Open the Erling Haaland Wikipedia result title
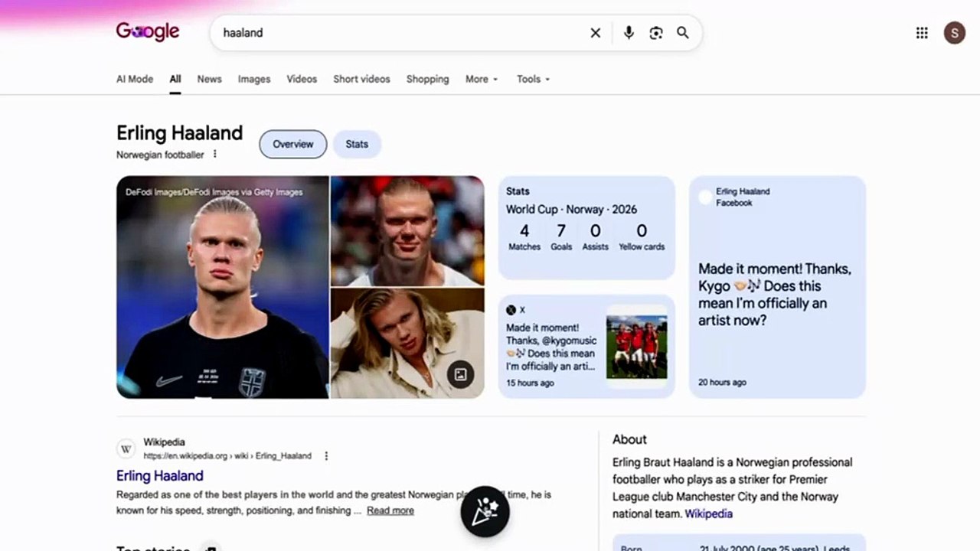Screen dimensions: 980x551 click(x=160, y=476)
